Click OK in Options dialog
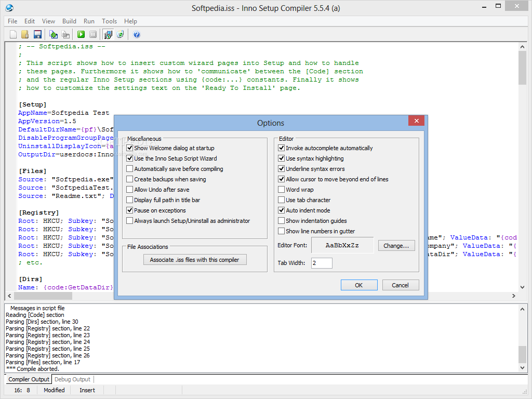Image resolution: width=532 pixels, height=399 pixels. tap(359, 285)
